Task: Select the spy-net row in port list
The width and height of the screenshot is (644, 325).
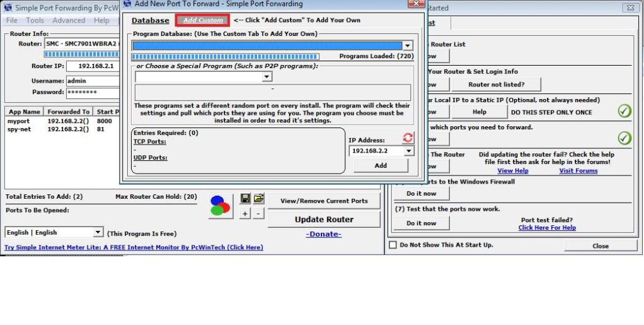Action: [63, 129]
